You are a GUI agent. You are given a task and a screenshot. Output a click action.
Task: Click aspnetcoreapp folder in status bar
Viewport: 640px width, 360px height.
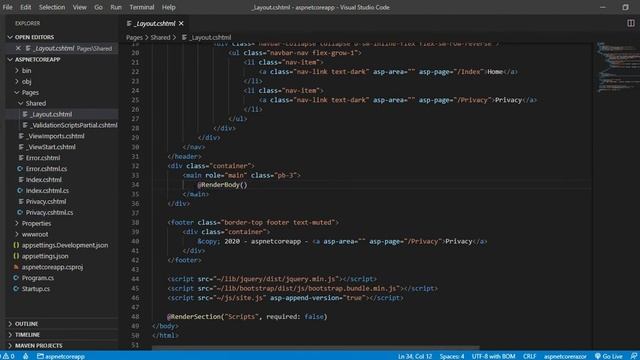coord(61,356)
